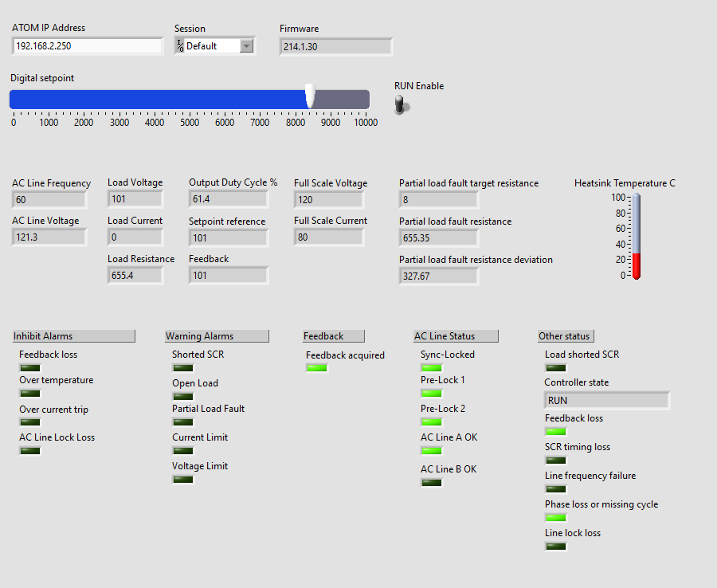717x588 pixels.
Task: Click the Shorted SCR warning LED
Action: pyautogui.click(x=182, y=367)
